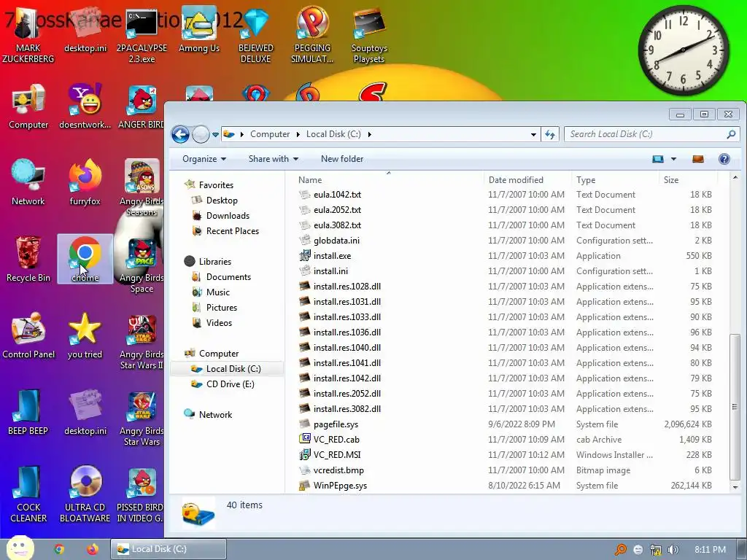Click the file list vertical scrollbar thumb

(735, 407)
